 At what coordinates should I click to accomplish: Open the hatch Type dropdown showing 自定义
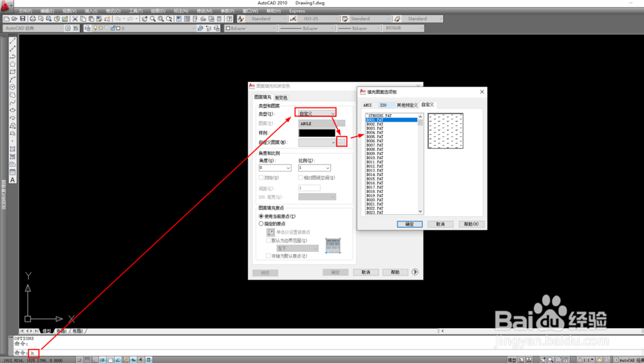click(x=316, y=113)
